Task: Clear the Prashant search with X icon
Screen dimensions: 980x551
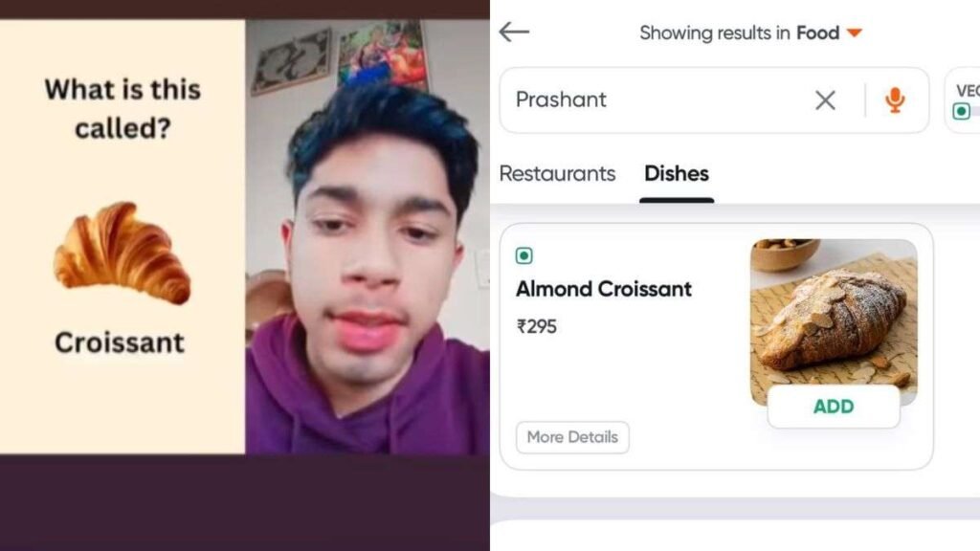Action: pos(825,99)
